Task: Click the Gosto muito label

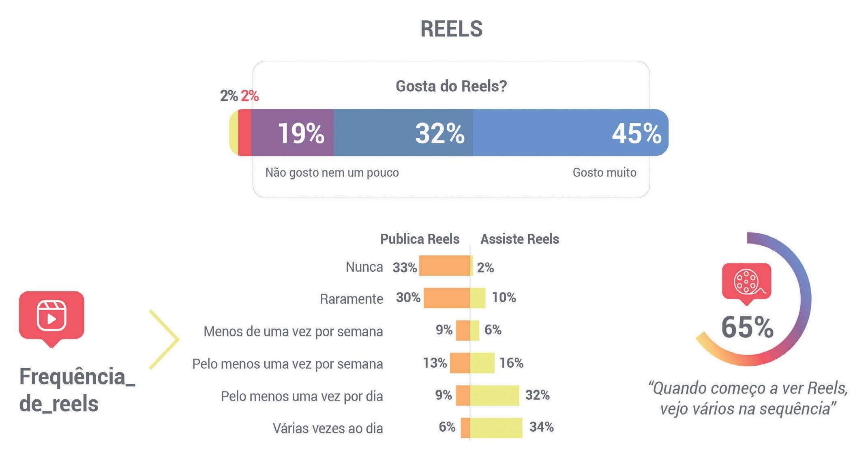Action: coord(604,173)
